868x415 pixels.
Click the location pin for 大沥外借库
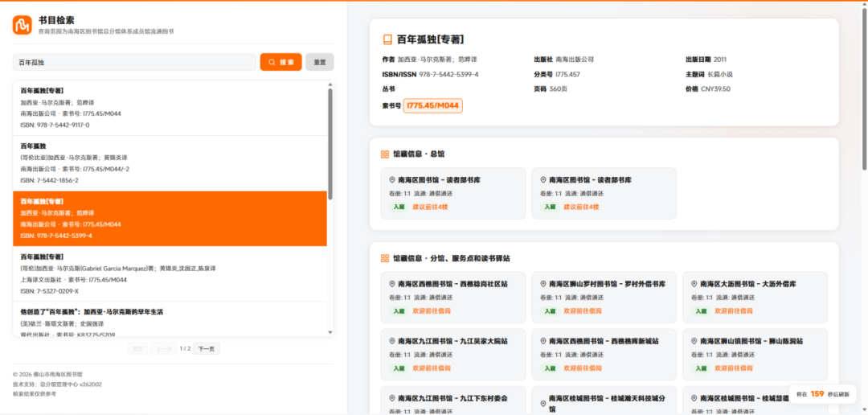point(694,284)
